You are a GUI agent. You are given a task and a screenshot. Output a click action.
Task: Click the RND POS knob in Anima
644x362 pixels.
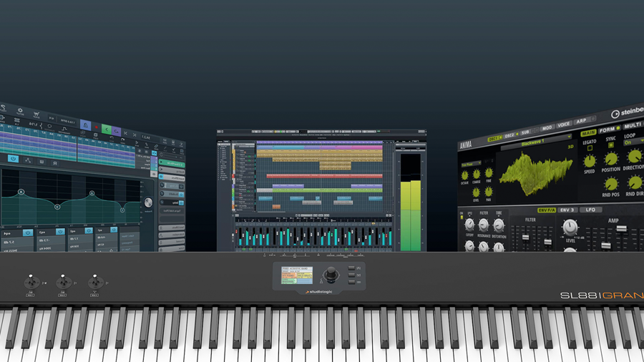point(612,184)
